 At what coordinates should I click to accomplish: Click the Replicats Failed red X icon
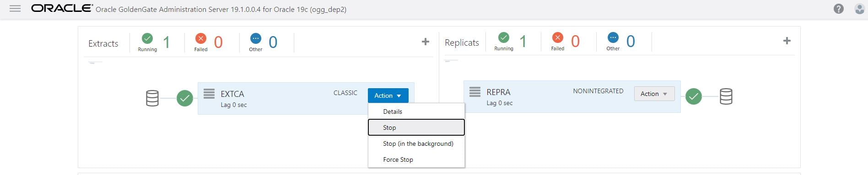coord(557,37)
